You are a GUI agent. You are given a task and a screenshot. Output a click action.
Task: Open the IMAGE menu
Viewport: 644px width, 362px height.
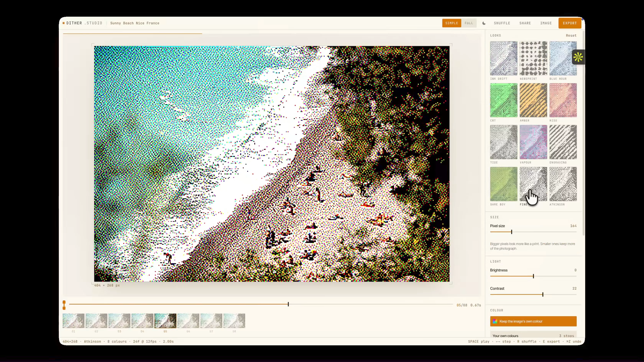(546, 23)
